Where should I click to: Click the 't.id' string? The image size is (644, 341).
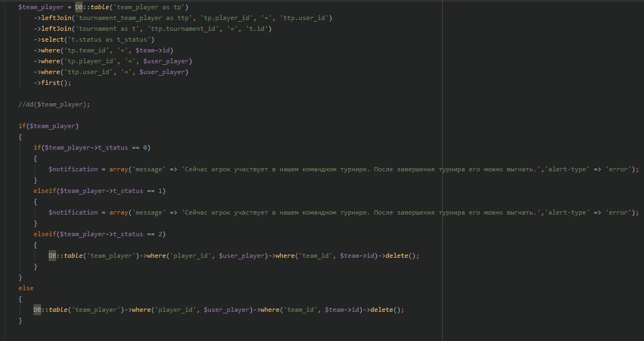click(x=256, y=29)
